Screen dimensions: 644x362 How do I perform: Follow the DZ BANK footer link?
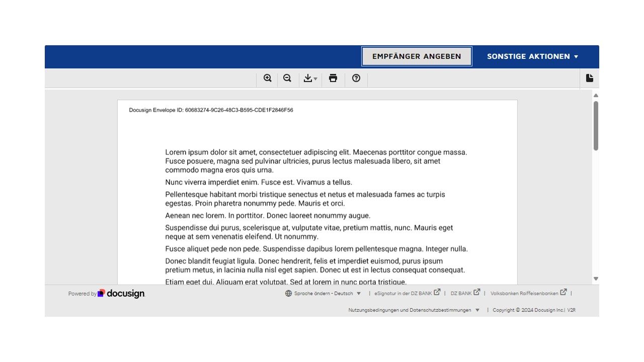coord(461,294)
